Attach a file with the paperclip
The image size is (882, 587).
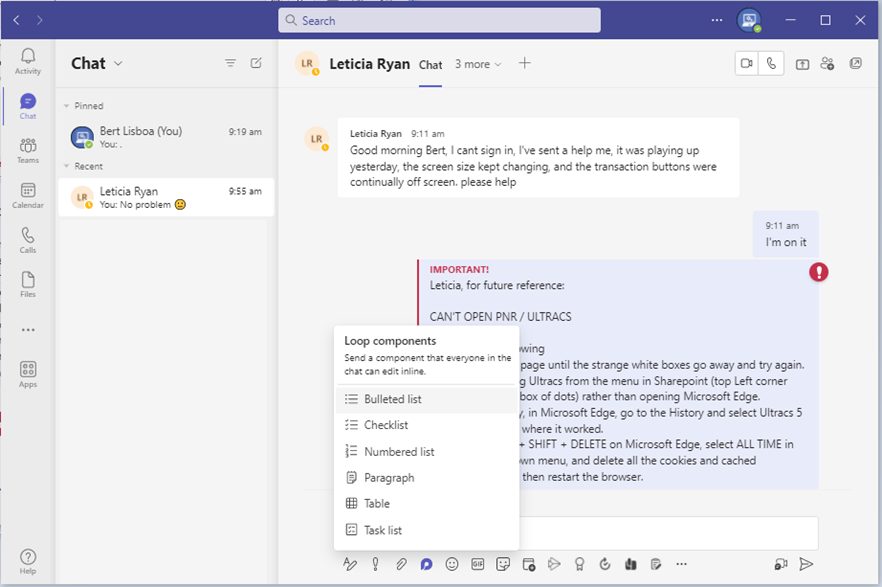pyautogui.click(x=400, y=564)
